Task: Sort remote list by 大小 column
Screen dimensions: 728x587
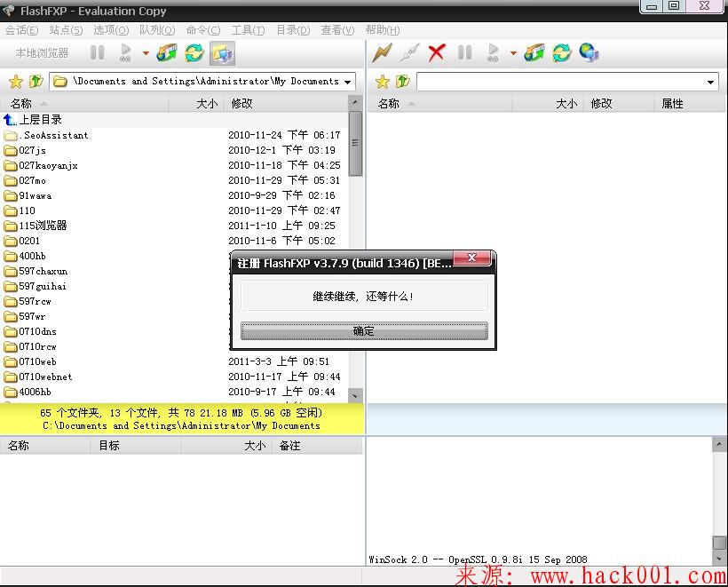Action: coord(548,104)
